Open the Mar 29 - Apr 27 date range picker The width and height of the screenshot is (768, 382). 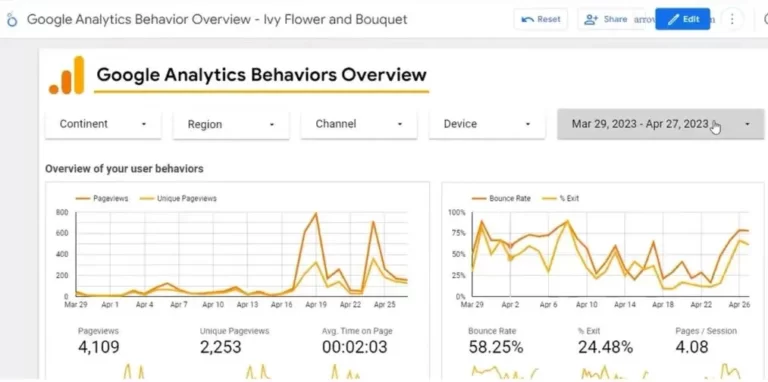click(x=661, y=124)
